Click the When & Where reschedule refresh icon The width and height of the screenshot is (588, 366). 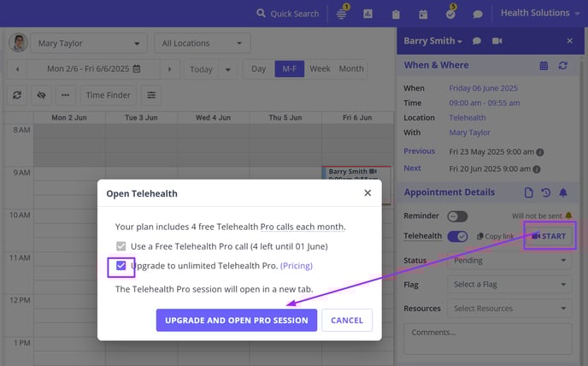(x=562, y=66)
